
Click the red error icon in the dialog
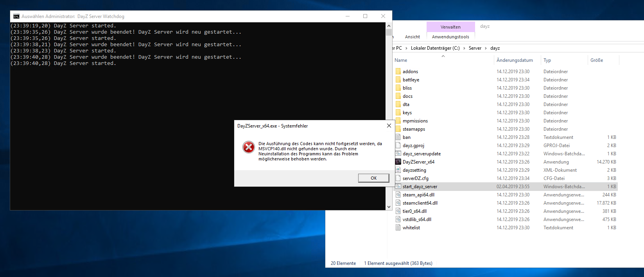pyautogui.click(x=249, y=147)
